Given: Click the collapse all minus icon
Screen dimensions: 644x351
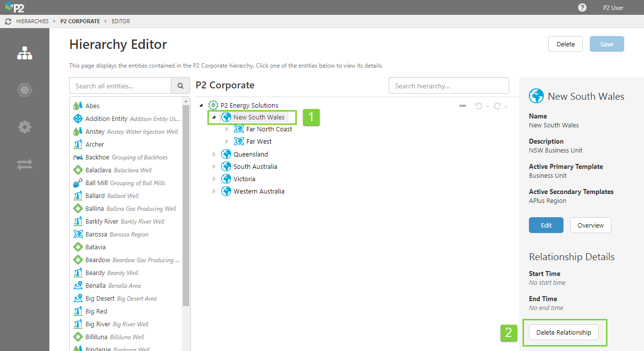Looking at the screenshot, I should coord(462,106).
